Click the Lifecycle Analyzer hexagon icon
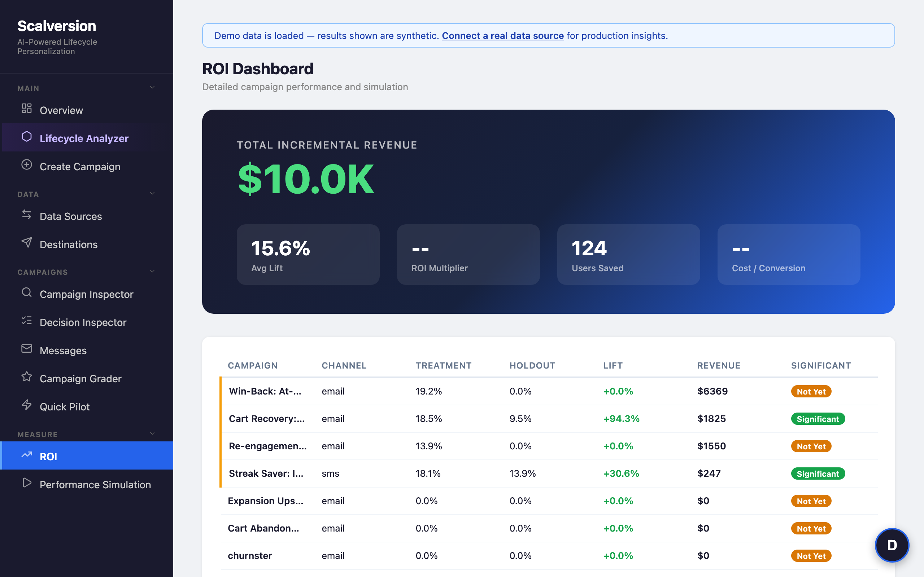The width and height of the screenshot is (924, 577). tap(26, 137)
